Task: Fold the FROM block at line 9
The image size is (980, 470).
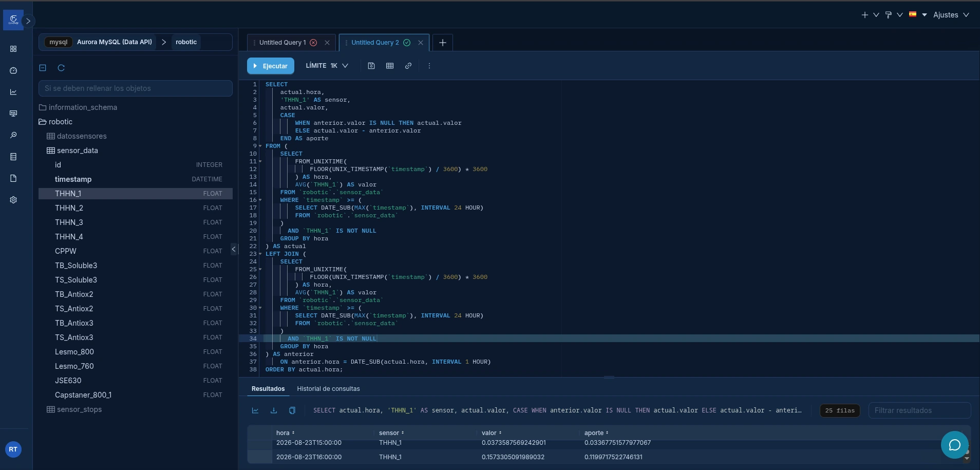Action: coord(260,146)
